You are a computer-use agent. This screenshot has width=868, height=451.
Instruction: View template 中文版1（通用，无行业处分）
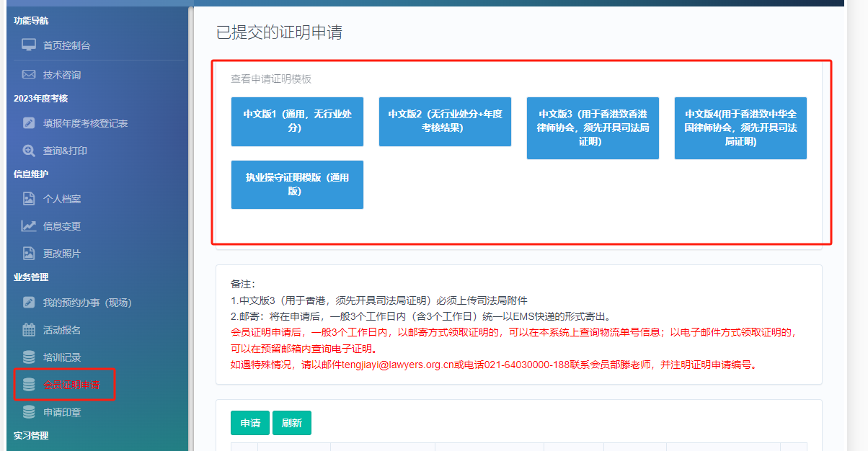(297, 121)
